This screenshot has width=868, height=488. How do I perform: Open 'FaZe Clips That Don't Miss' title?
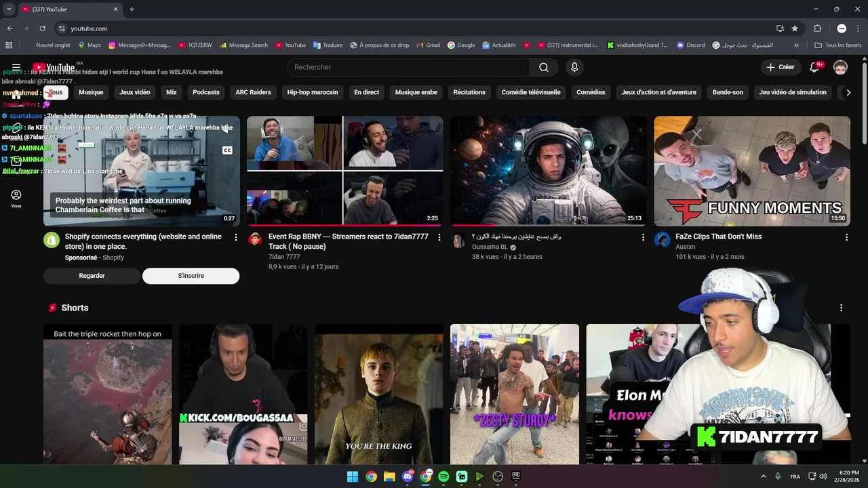[x=718, y=237]
